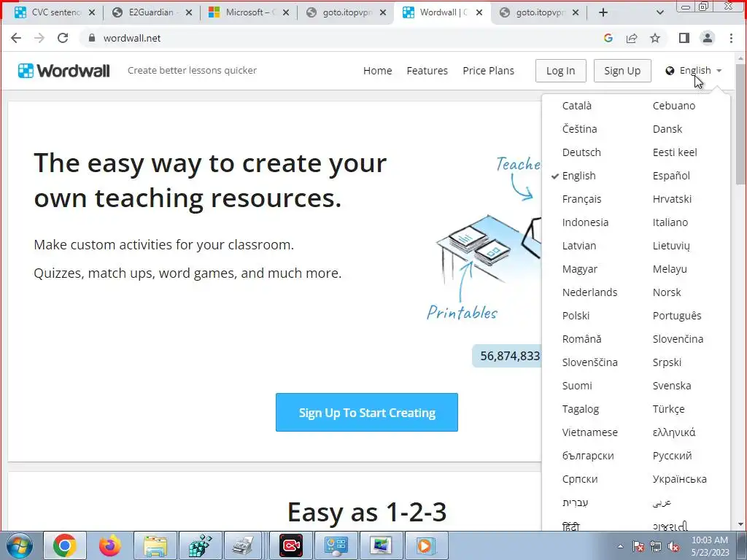The image size is (747, 560).
Task: Close the E2Guardian tab
Action: coord(189,13)
